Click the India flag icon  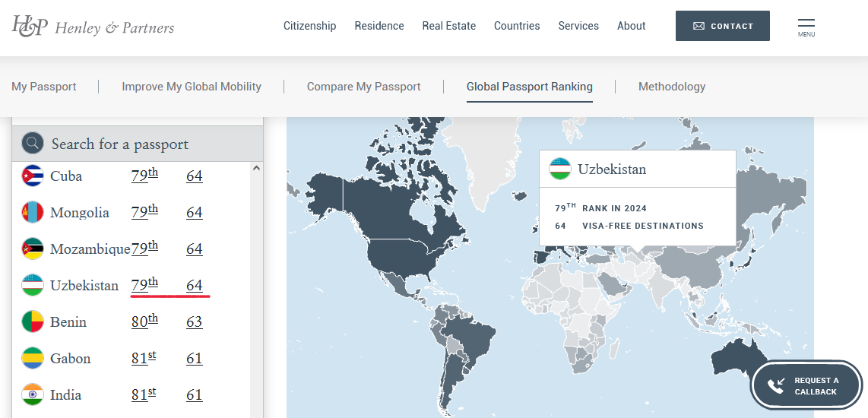pyautogui.click(x=33, y=395)
